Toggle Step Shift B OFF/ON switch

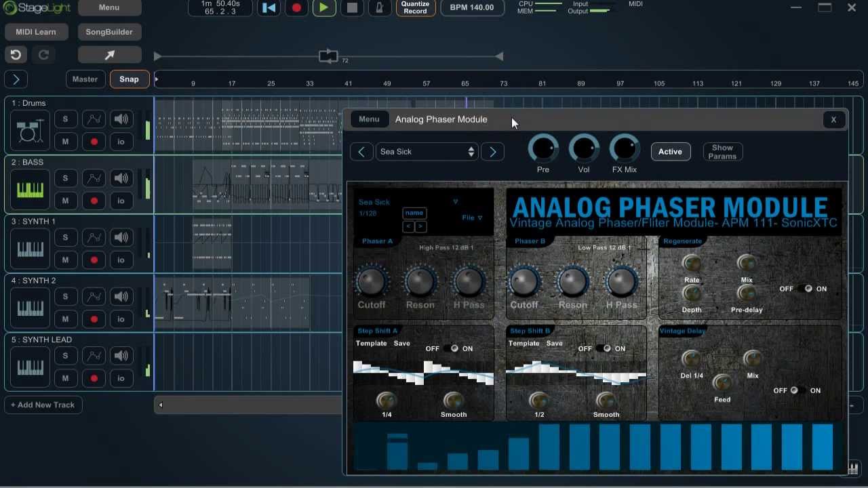pos(603,348)
